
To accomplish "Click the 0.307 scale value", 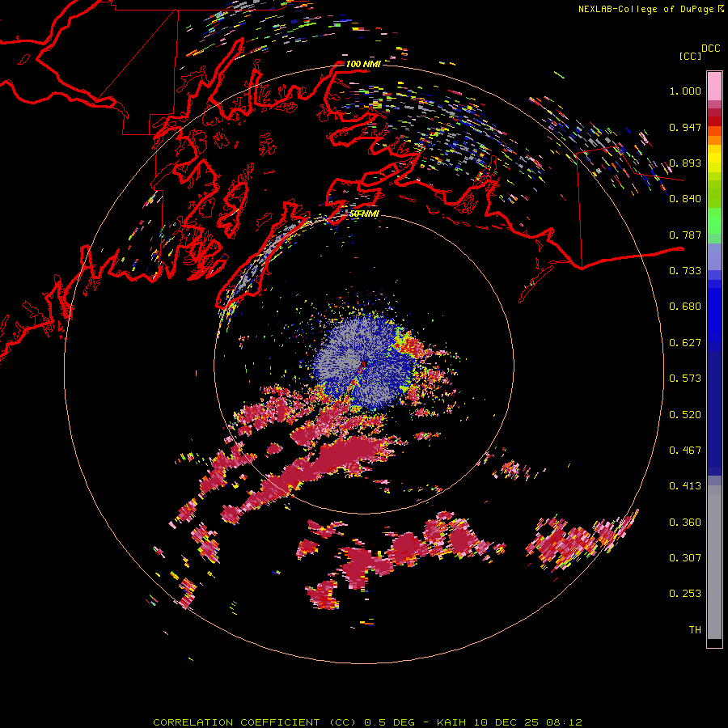I will click(x=685, y=558).
